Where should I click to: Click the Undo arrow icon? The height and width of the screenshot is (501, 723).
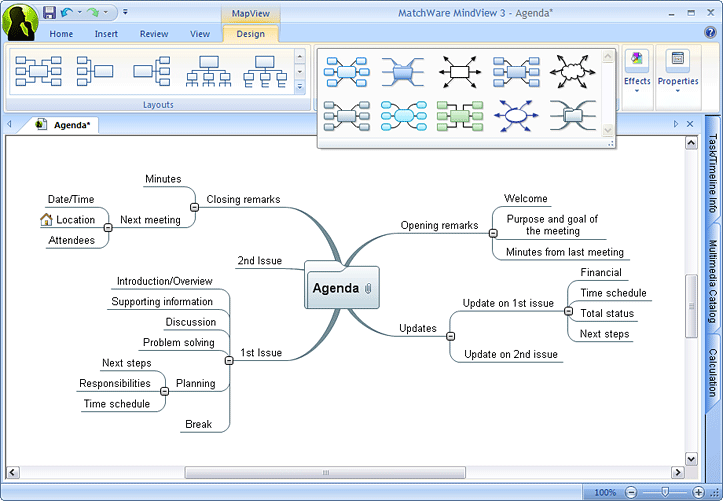pyautogui.click(x=67, y=12)
